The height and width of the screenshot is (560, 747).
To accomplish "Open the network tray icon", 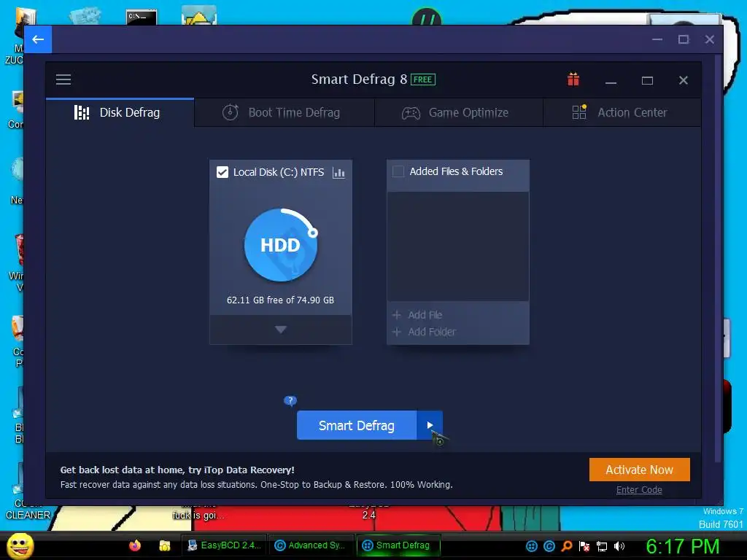I will (x=602, y=546).
